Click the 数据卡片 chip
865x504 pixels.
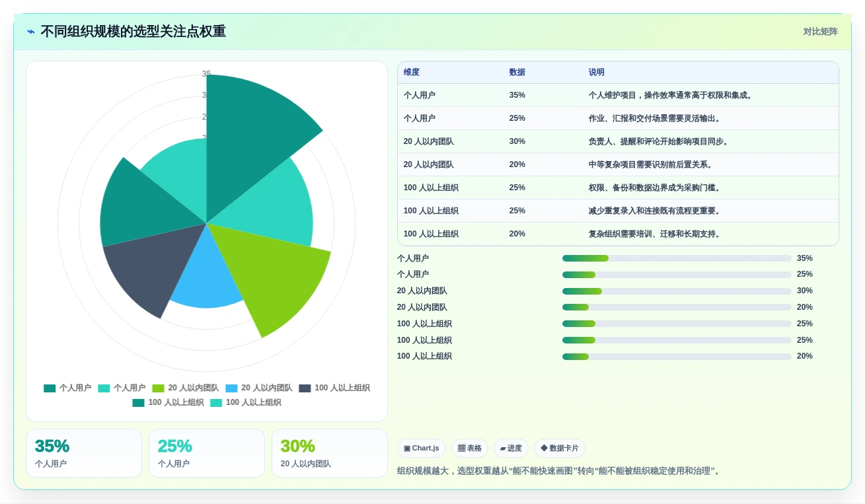pyautogui.click(x=560, y=449)
